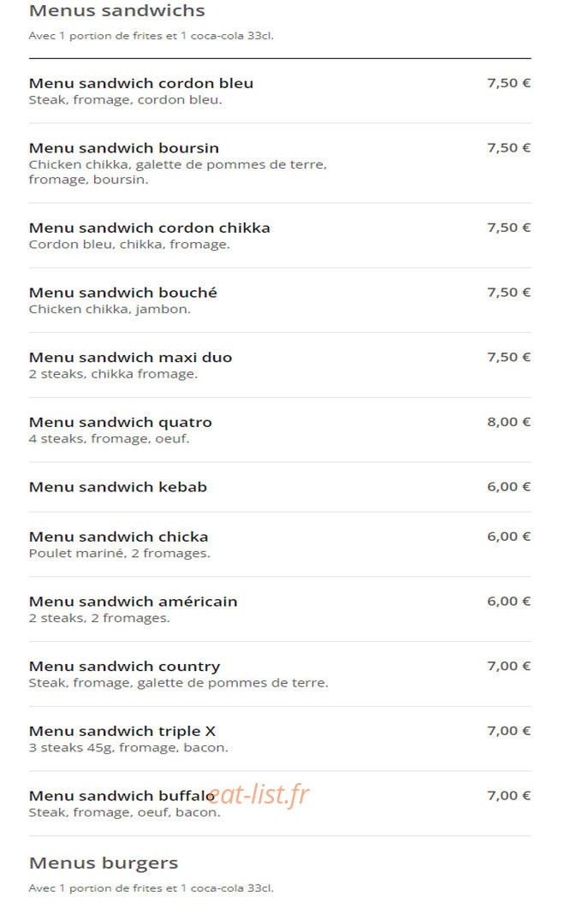Screen dimensions: 588x908
Task: Click the 8,00 € quatro price
Action: [x=508, y=422]
